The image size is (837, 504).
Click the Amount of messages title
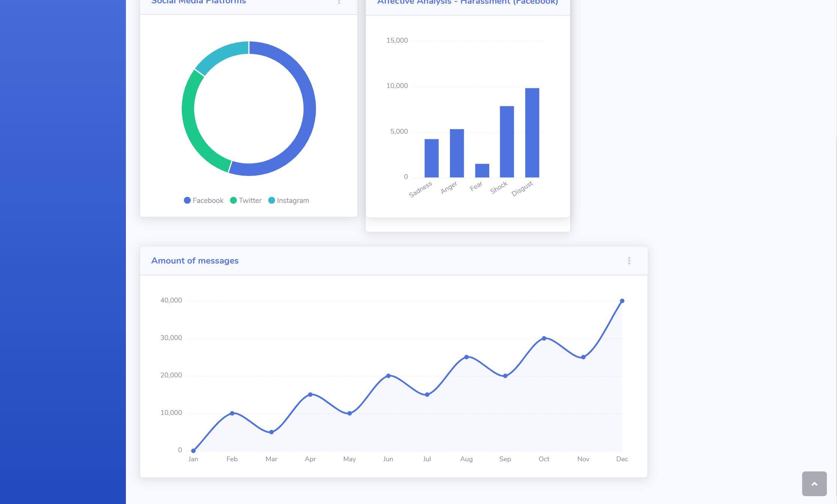point(195,261)
